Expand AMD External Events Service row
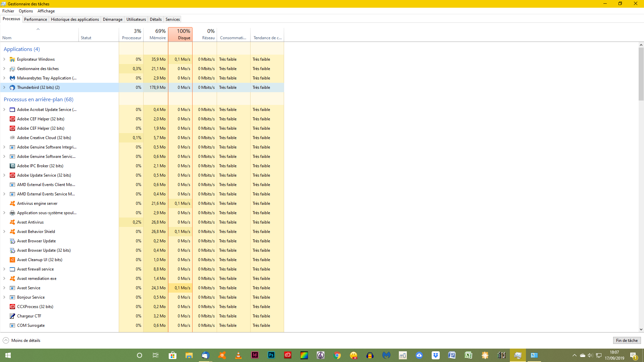644x362 pixels. [4, 194]
